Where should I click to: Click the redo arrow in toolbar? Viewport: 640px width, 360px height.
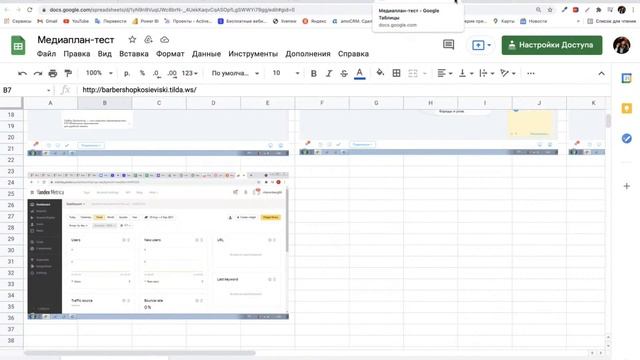[38, 73]
